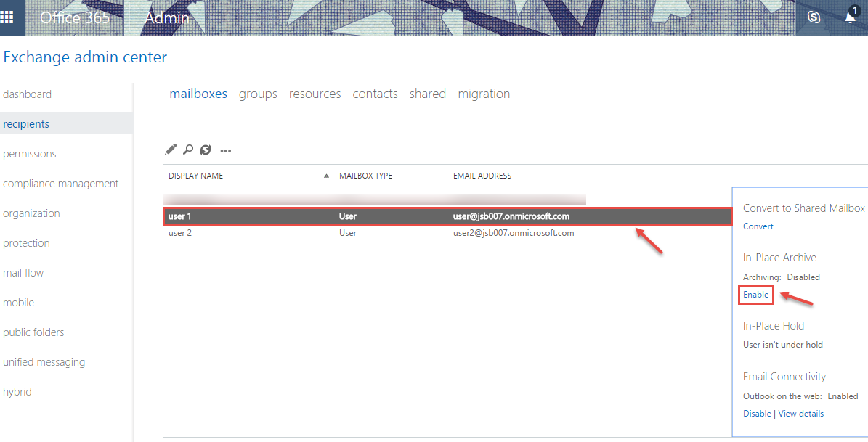Click the Convert to Shared Mailbox heading
This screenshot has height=442, width=868.
coord(804,208)
